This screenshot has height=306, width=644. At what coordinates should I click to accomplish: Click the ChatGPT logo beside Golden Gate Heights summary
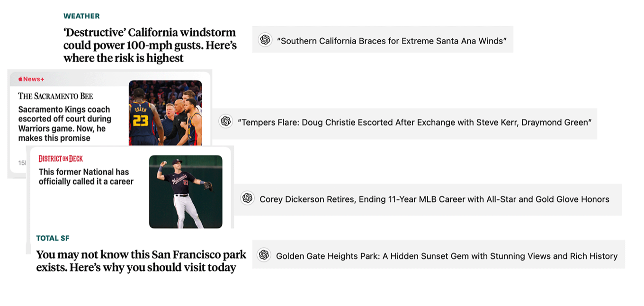(264, 255)
